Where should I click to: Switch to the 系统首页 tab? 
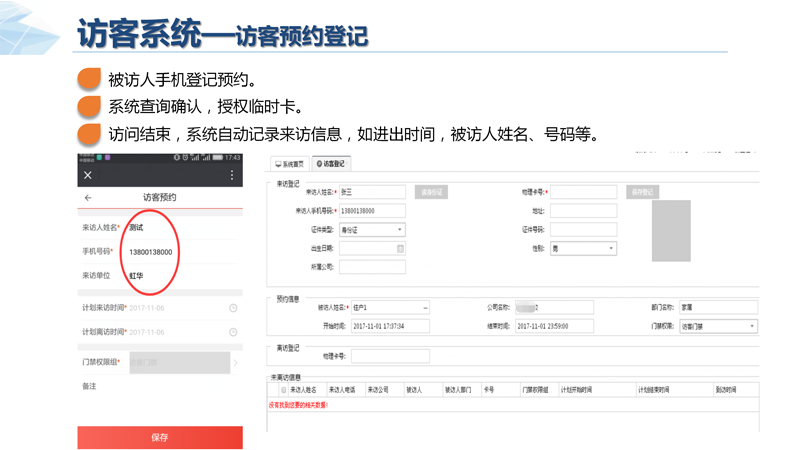pyautogui.click(x=289, y=164)
